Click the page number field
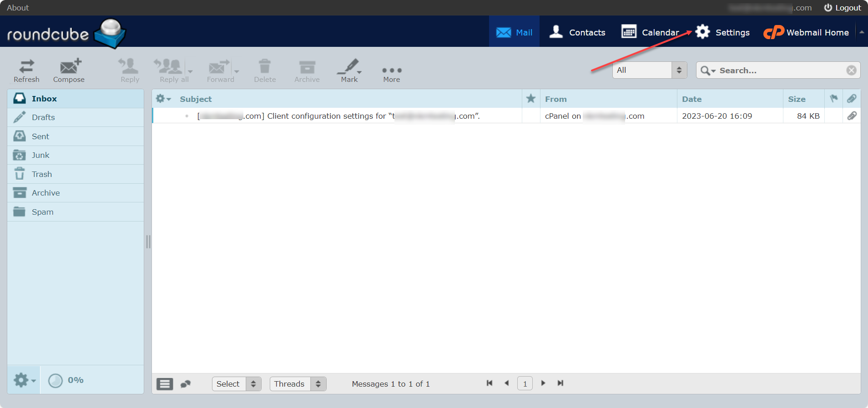 [525, 383]
